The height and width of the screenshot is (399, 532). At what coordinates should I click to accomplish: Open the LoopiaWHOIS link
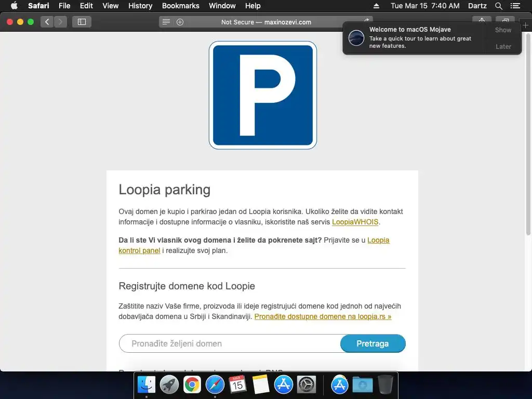355,222
